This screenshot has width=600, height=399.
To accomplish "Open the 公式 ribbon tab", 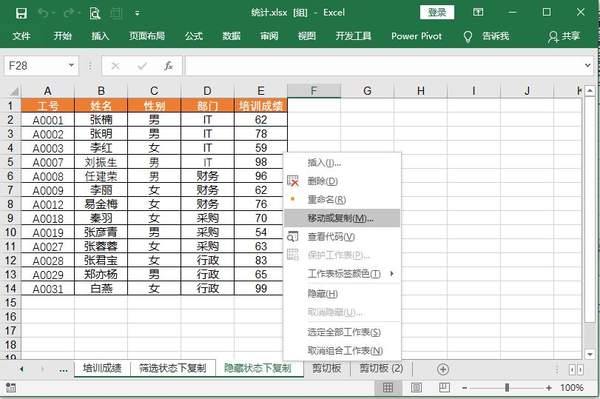I will 194,36.
